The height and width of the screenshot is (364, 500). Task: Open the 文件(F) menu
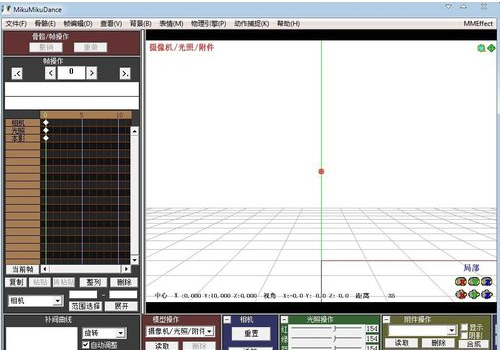[x=16, y=23]
